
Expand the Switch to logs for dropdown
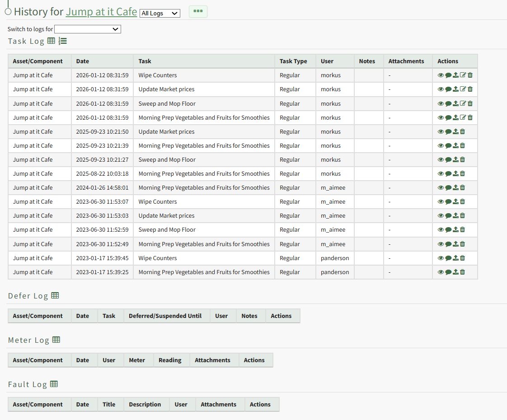[88, 29]
